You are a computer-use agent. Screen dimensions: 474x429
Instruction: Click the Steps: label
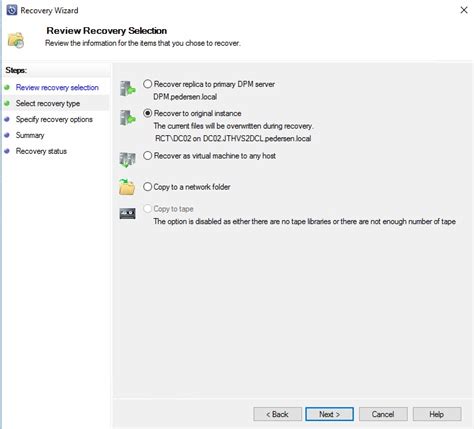pos(16,70)
